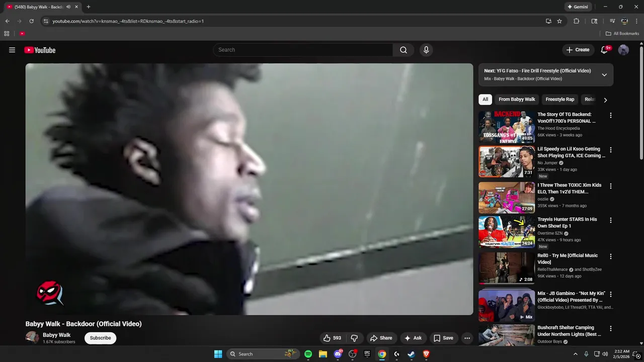
Task: Mute audio from tab speaker icon
Action: [68, 7]
